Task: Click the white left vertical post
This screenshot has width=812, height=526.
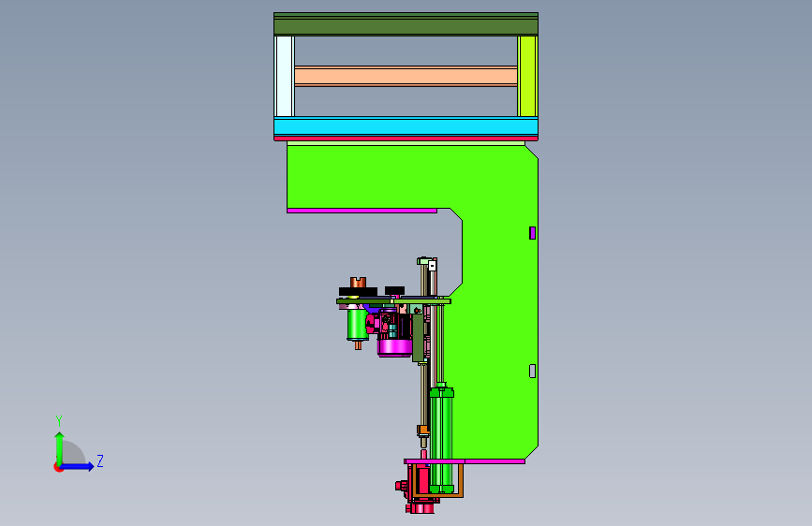Action: 284,76
